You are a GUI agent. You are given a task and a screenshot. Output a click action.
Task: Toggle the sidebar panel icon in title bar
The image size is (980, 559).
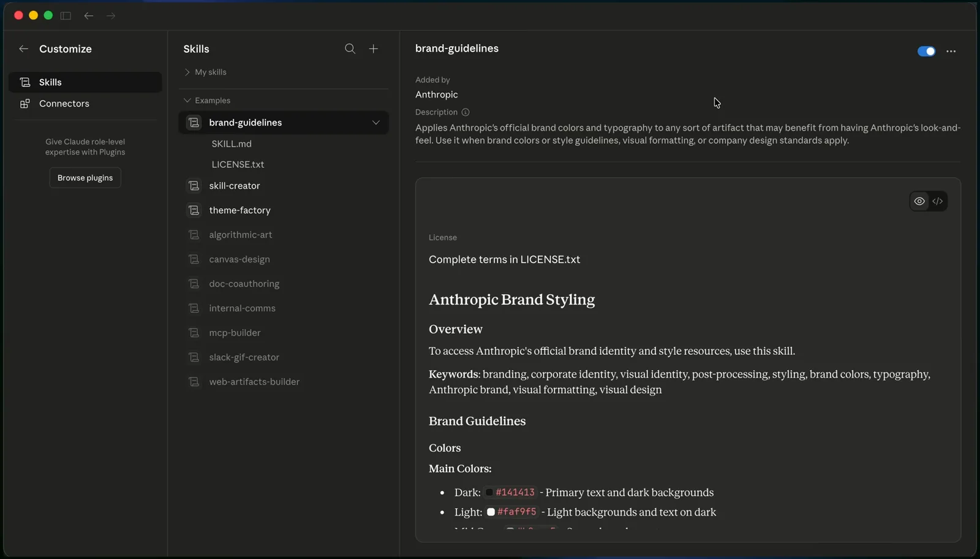click(x=66, y=16)
